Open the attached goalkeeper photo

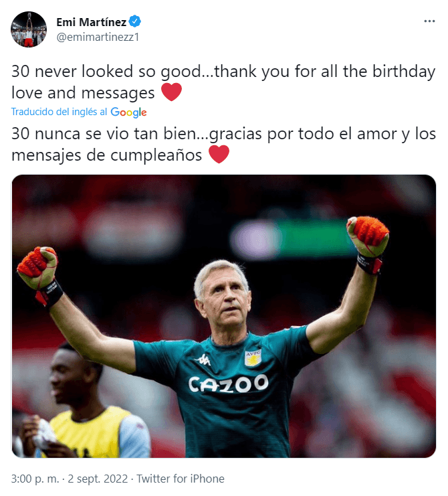[224, 316]
